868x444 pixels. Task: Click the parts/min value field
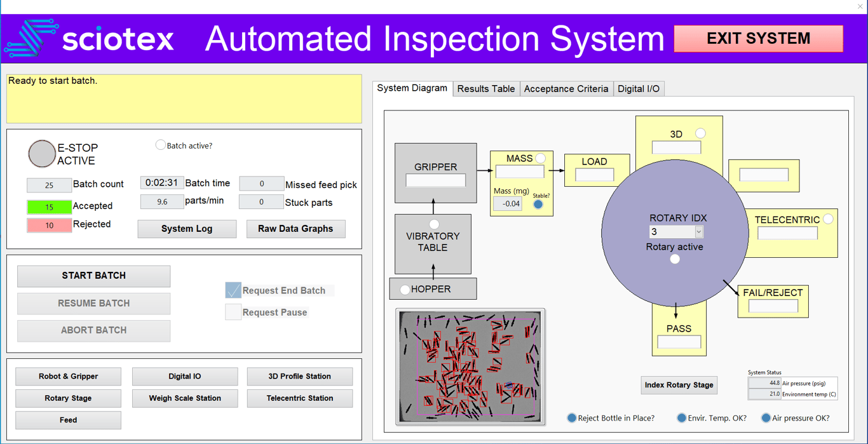pyautogui.click(x=162, y=201)
